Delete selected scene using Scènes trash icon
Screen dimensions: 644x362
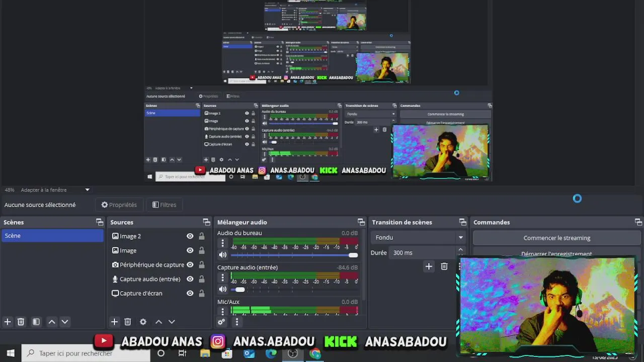(x=21, y=322)
